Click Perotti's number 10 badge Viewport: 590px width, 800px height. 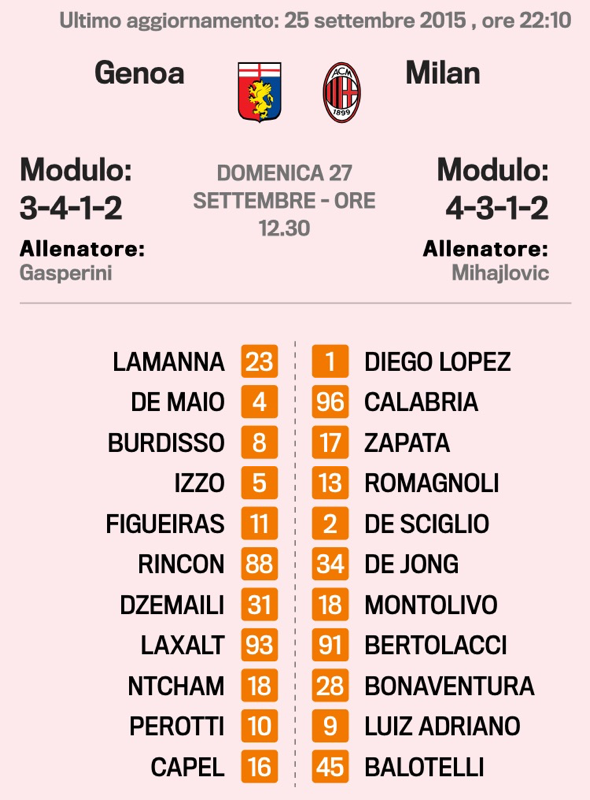pos(259,726)
